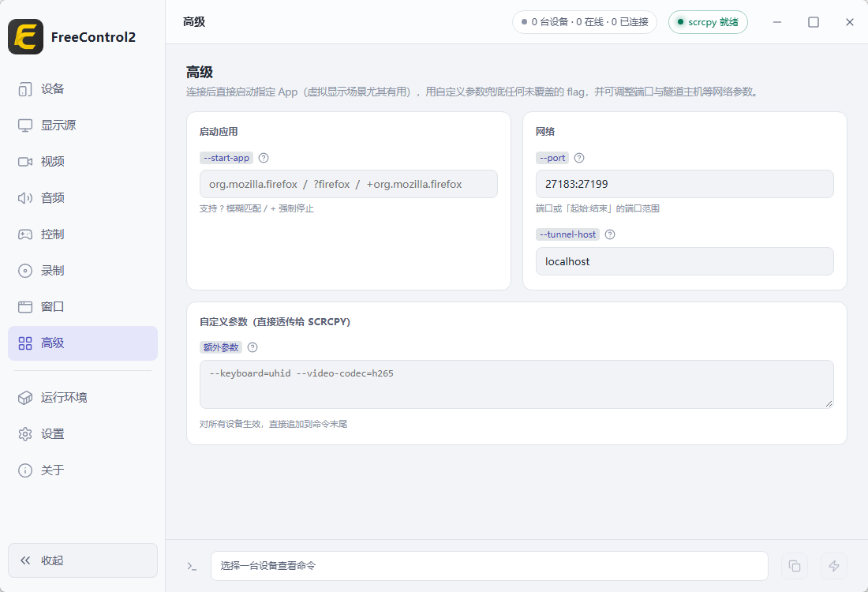
Task: Click the 额外参数 label tag
Action: [221, 347]
